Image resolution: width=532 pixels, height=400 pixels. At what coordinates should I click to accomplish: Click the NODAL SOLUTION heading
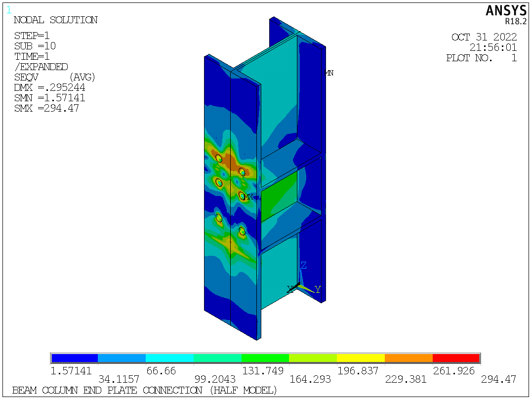click(x=55, y=20)
